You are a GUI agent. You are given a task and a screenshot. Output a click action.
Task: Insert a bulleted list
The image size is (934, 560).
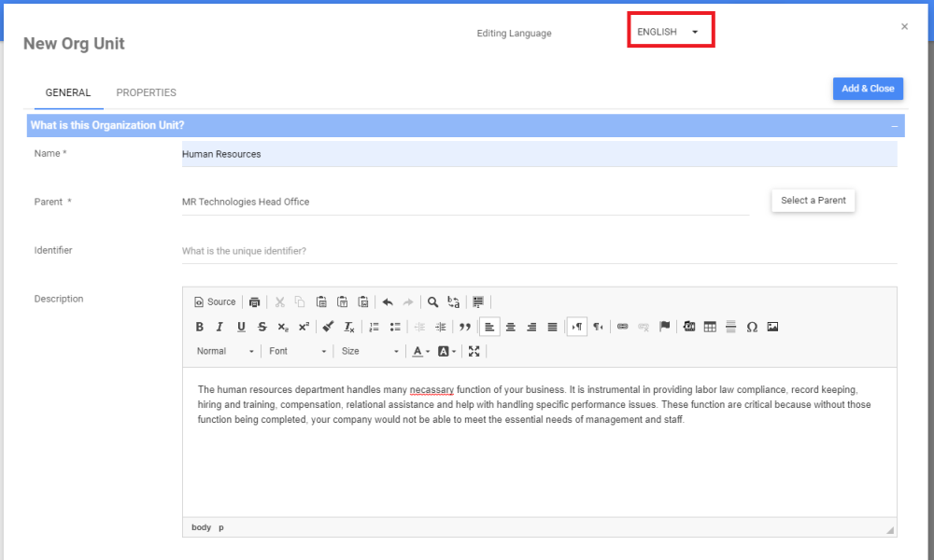click(395, 327)
